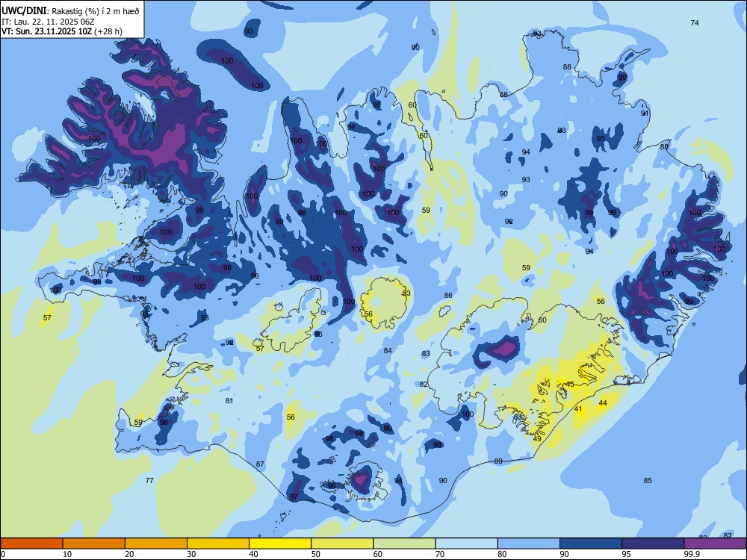This screenshot has width=747, height=560.
Task: Click the 'UWC/DINI: Rakastig (%) í 2 m hæð' title
Action: point(71,11)
